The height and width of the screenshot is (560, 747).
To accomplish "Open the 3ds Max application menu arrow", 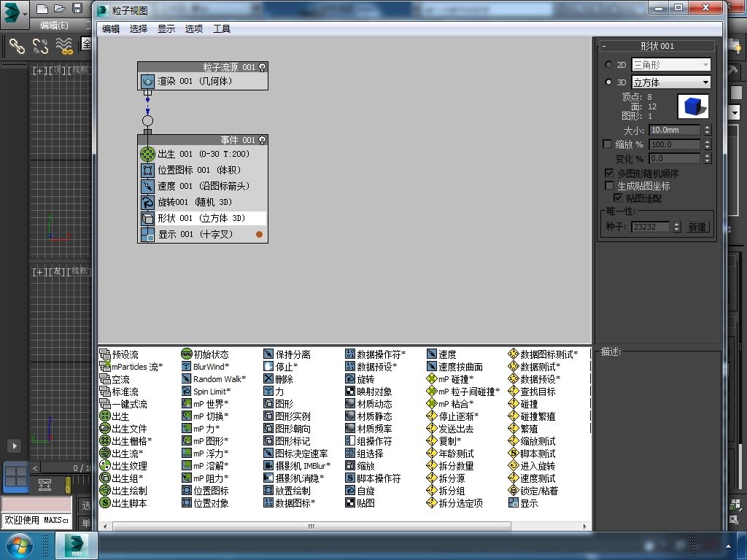I will click(25, 15).
